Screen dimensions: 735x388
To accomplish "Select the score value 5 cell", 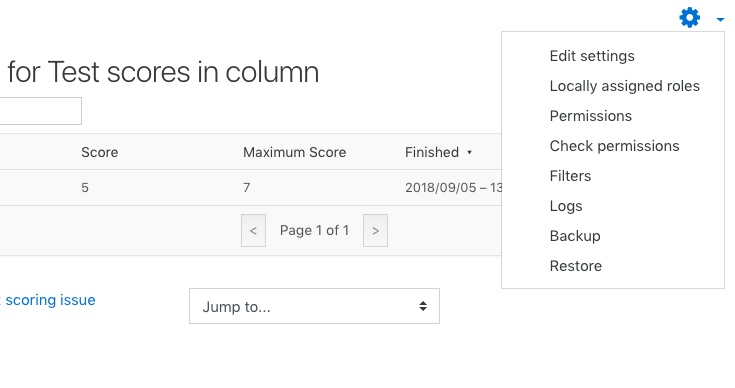I will click(85, 188).
